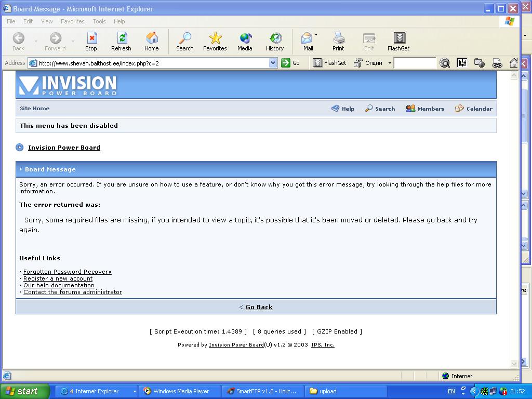Click Invision Power Board footer link
The image size is (532, 399).
tap(236, 345)
